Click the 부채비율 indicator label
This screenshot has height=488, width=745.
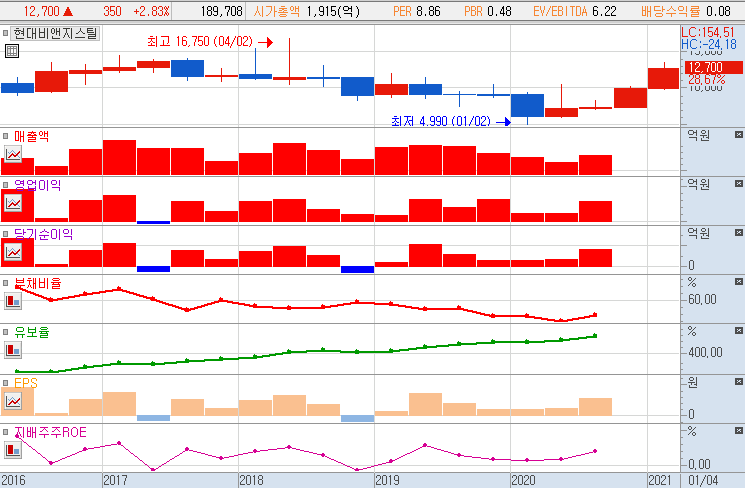click(x=38, y=283)
